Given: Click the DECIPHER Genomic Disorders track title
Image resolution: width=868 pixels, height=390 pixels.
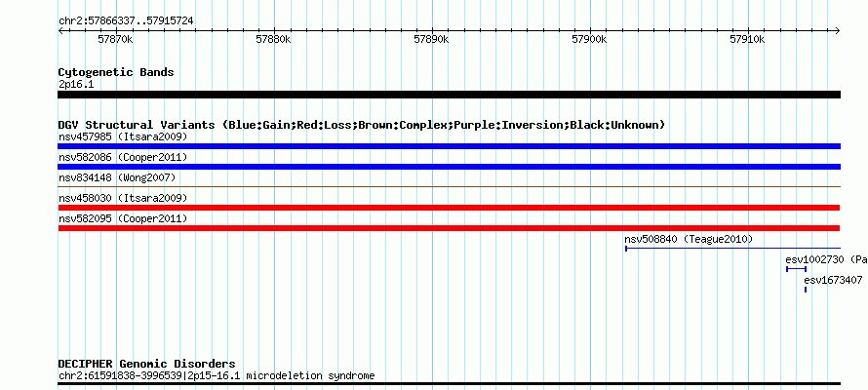Looking at the screenshot, I should [x=146, y=364].
